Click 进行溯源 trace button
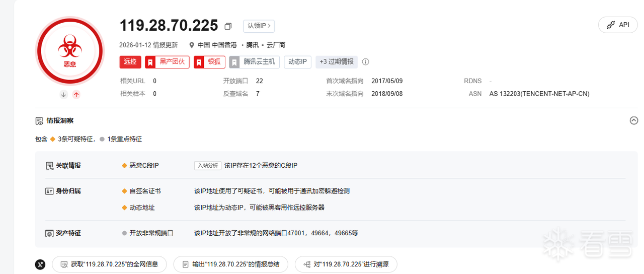The image size is (644, 274). click(x=346, y=264)
